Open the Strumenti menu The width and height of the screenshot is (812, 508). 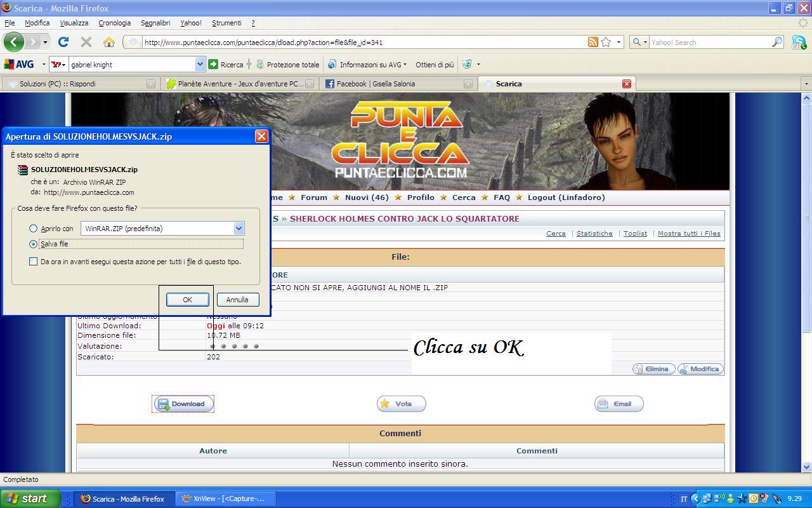tap(226, 23)
